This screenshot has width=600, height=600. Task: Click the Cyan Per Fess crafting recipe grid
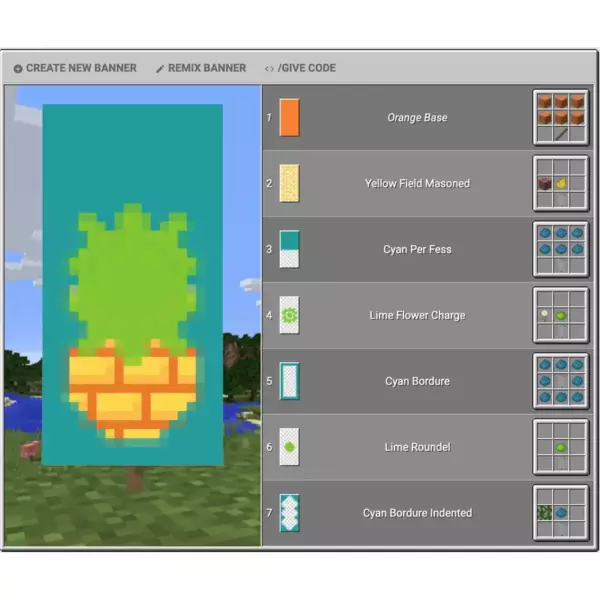[x=561, y=249]
